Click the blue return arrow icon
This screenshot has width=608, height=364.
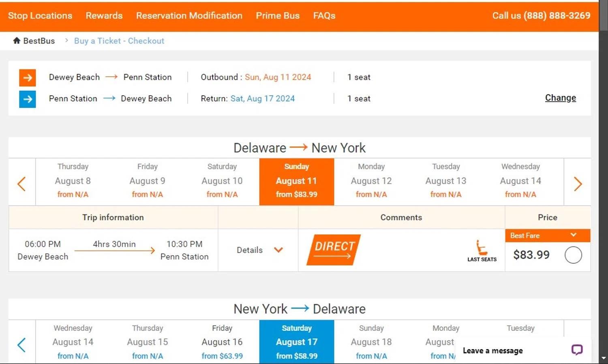28,99
